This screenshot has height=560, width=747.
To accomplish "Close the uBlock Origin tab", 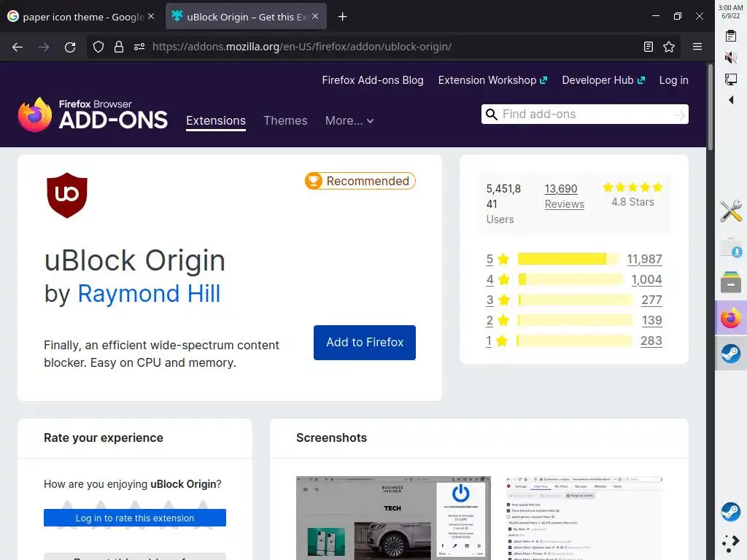I will [x=315, y=16].
